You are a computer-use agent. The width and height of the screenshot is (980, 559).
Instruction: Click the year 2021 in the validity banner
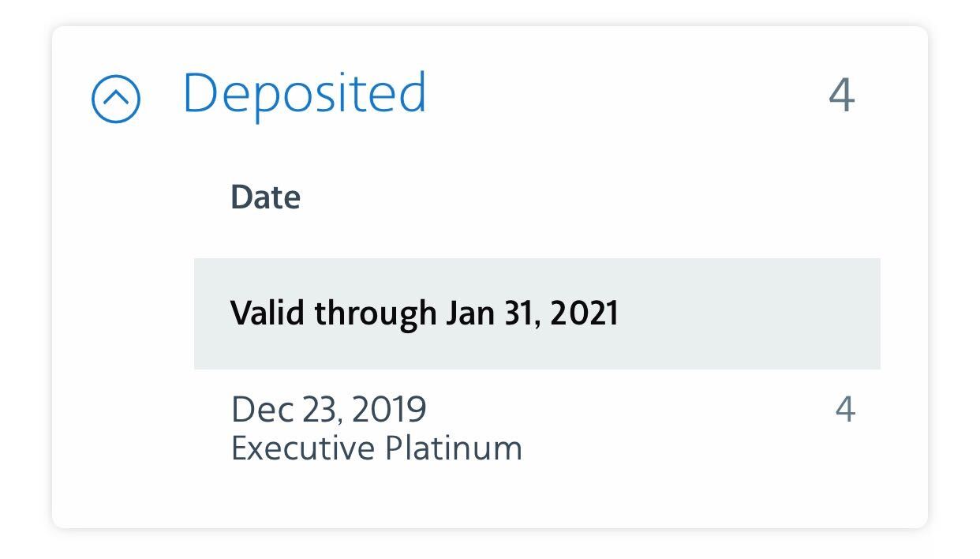pyautogui.click(x=585, y=313)
